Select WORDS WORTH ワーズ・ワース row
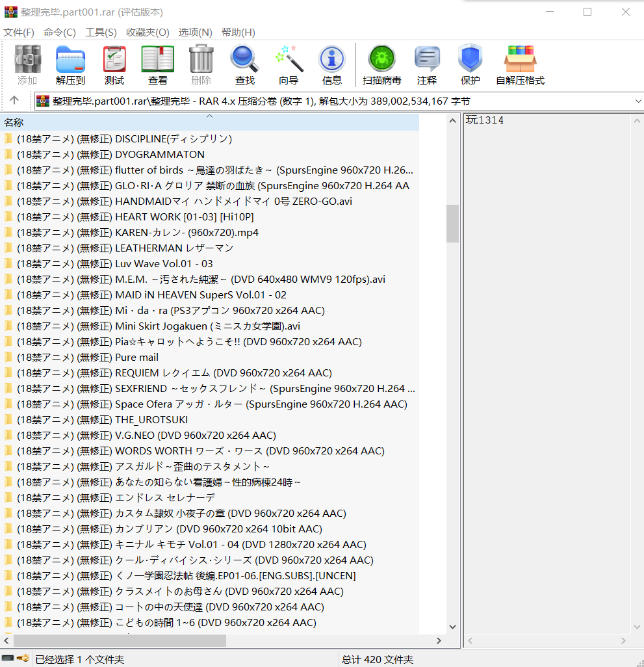The image size is (644, 667). 209,451
